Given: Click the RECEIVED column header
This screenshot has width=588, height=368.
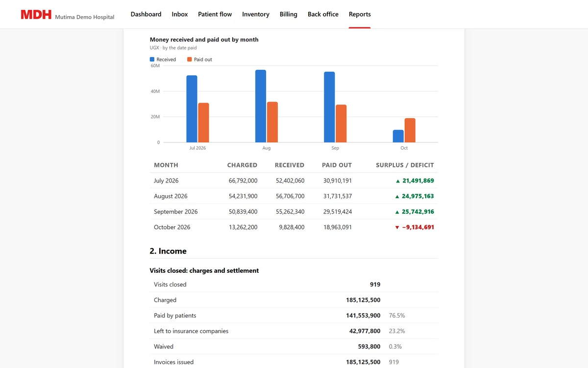Looking at the screenshot, I should (x=290, y=165).
